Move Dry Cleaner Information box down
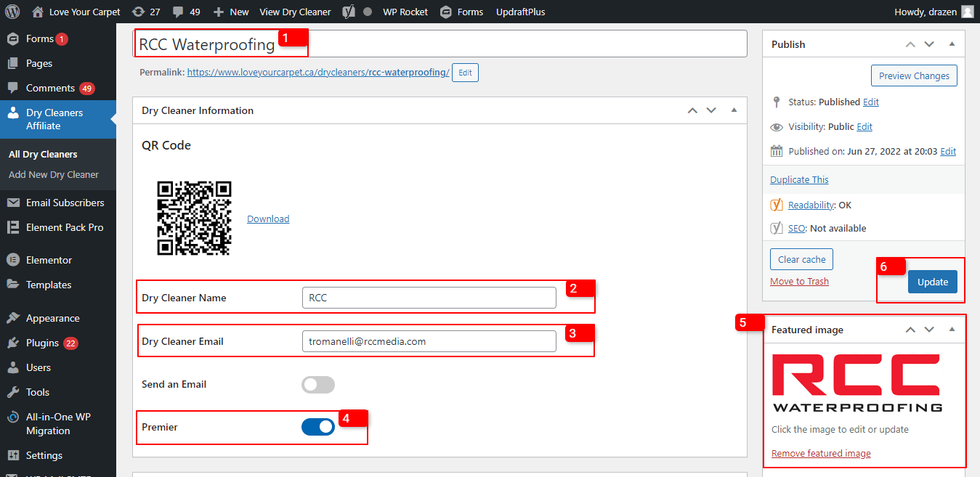This screenshot has width=980, height=477. click(x=711, y=110)
